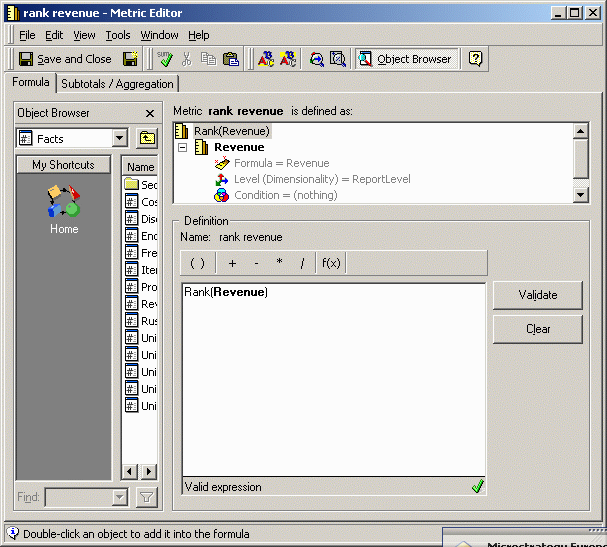Close the Object Browser panel with X
Viewport: 607px width, 547px height.
[150, 113]
